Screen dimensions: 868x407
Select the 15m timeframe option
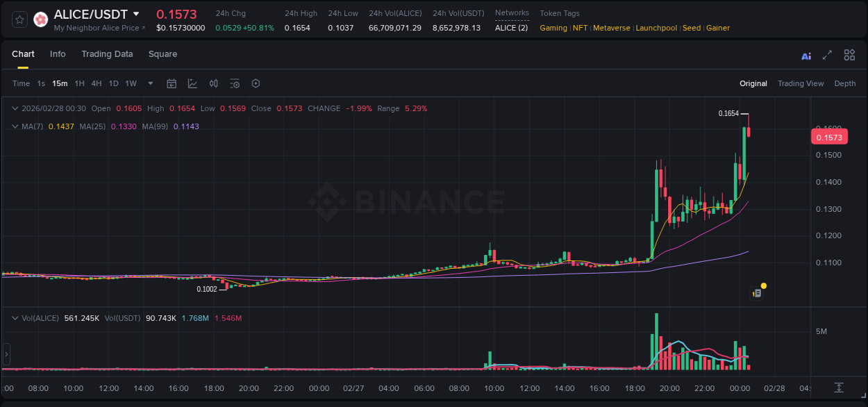60,83
